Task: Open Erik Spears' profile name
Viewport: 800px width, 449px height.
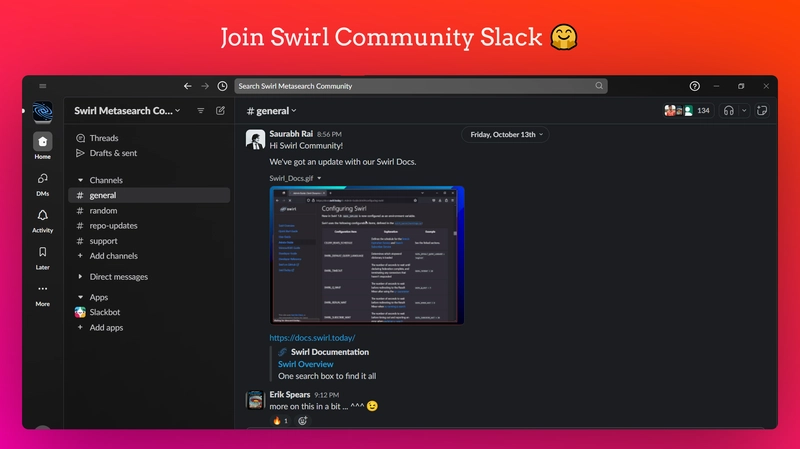Action: coord(290,394)
